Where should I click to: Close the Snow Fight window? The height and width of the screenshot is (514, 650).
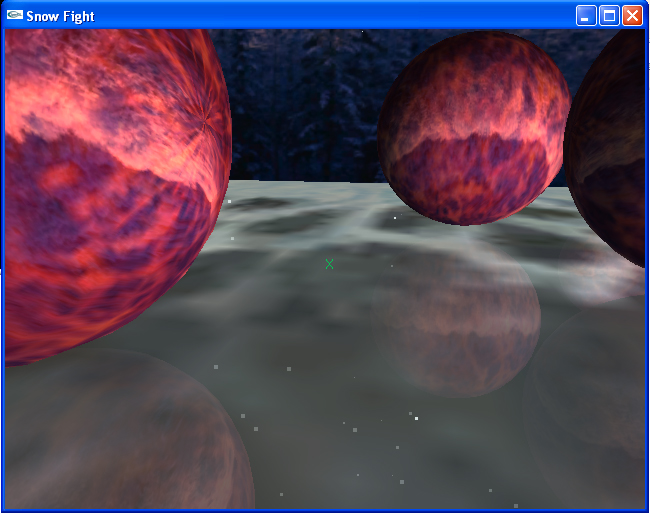click(x=632, y=16)
